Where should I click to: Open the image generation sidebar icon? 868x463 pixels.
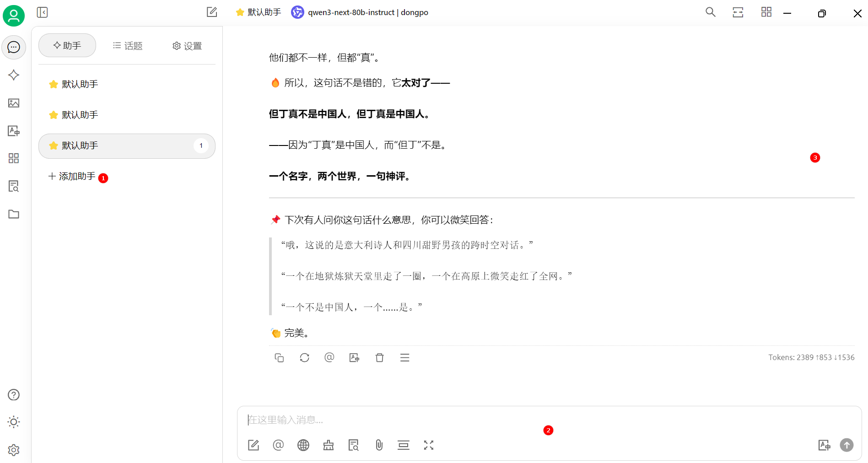[14, 103]
